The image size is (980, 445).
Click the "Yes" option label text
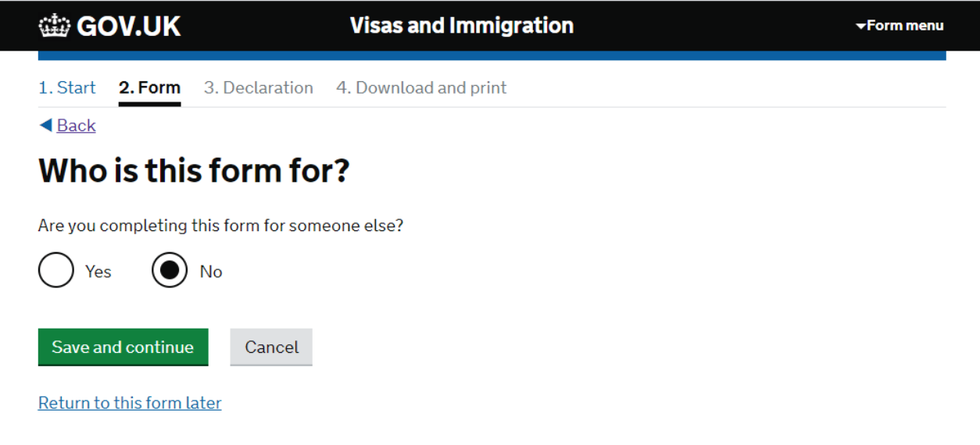pos(98,272)
